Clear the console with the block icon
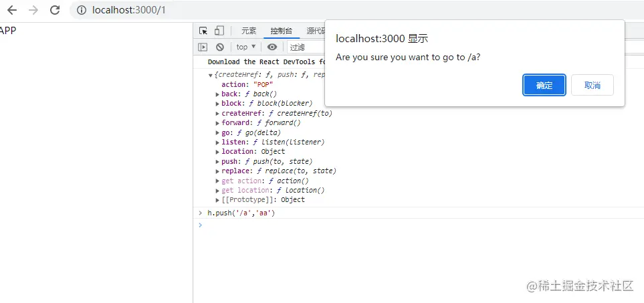 (220, 47)
